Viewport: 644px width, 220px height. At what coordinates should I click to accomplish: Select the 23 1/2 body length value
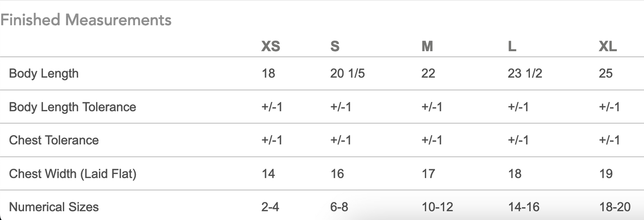pyautogui.click(x=525, y=73)
